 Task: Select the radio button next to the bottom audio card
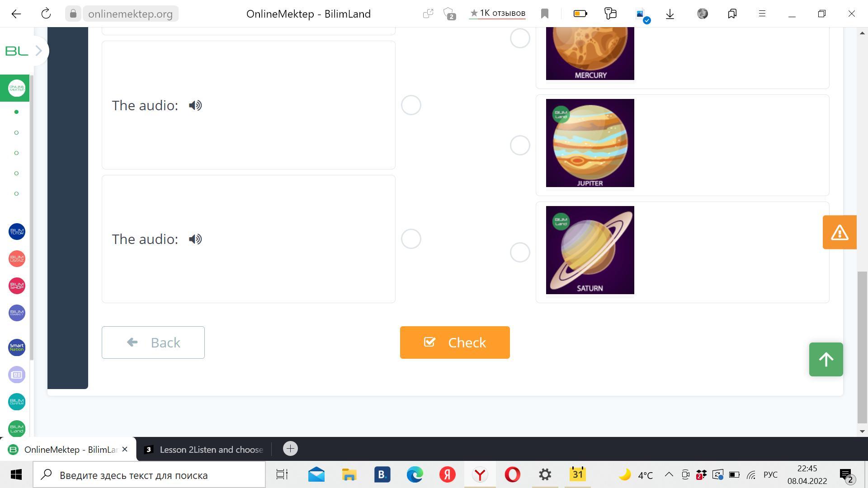411,239
